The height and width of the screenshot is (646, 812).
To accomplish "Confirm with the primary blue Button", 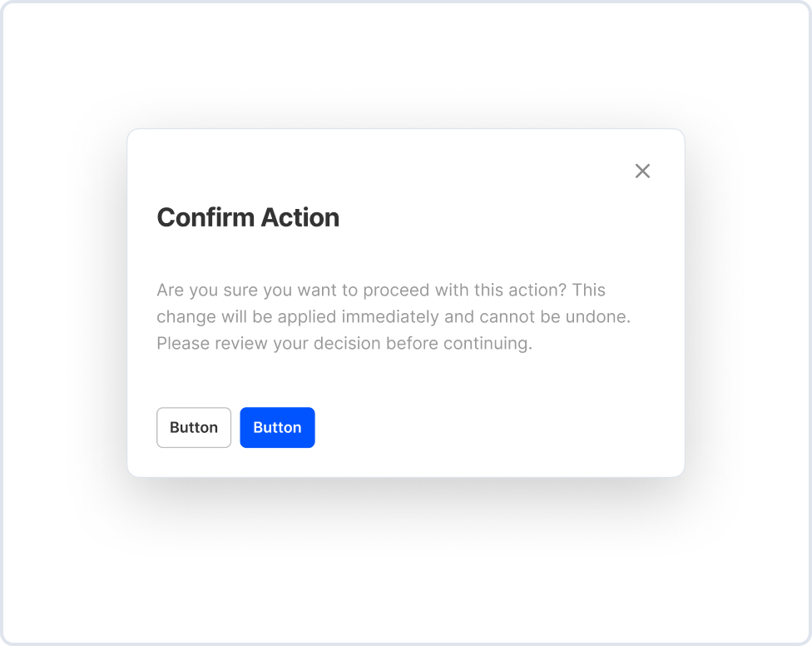I will tap(277, 427).
